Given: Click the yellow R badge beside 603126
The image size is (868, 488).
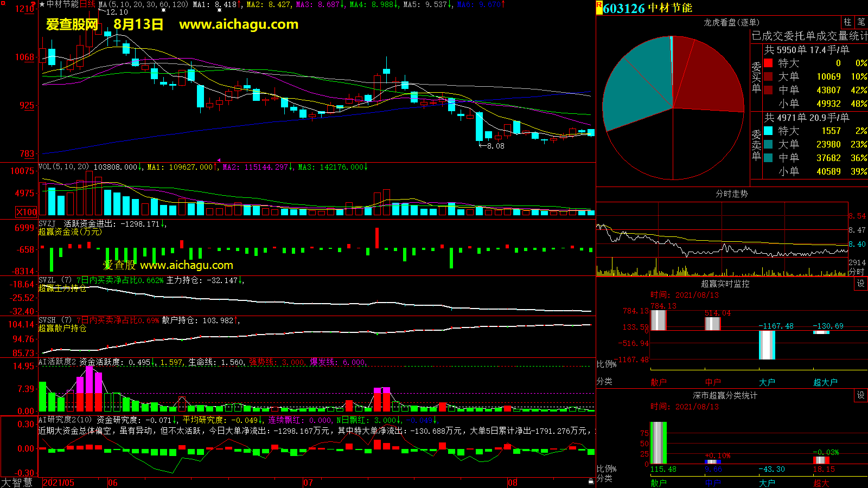Looking at the screenshot, I should 599,7.
